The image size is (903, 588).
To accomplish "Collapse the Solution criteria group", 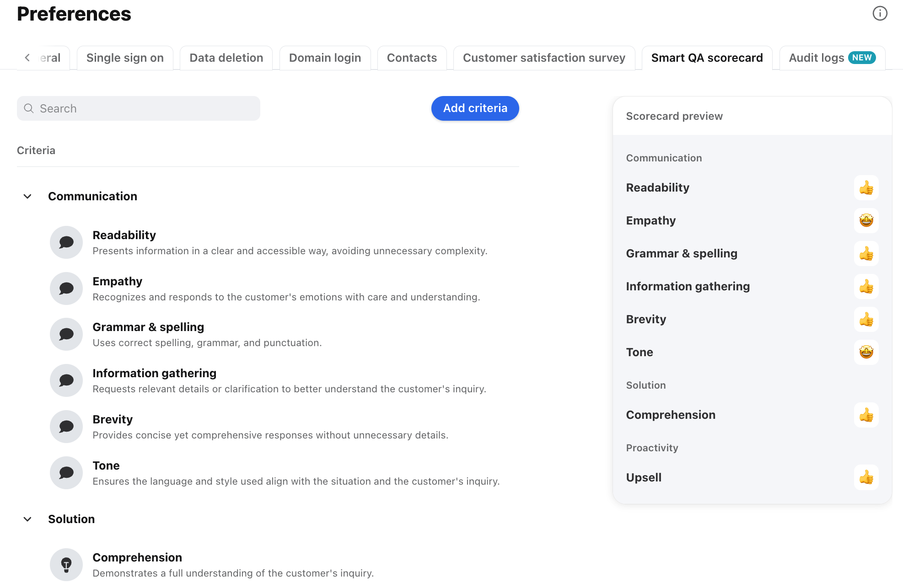I will 27,519.
